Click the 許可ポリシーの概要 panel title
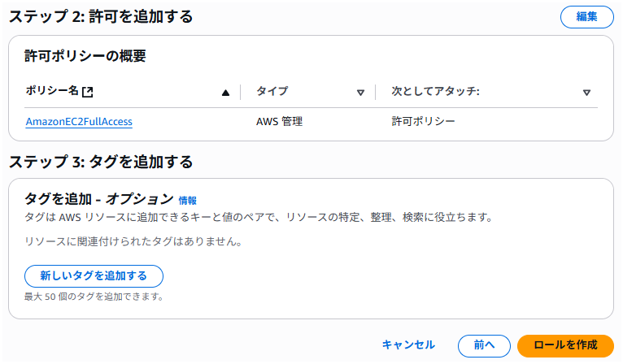Image resolution: width=623 pixels, height=364 pixels. pos(85,56)
